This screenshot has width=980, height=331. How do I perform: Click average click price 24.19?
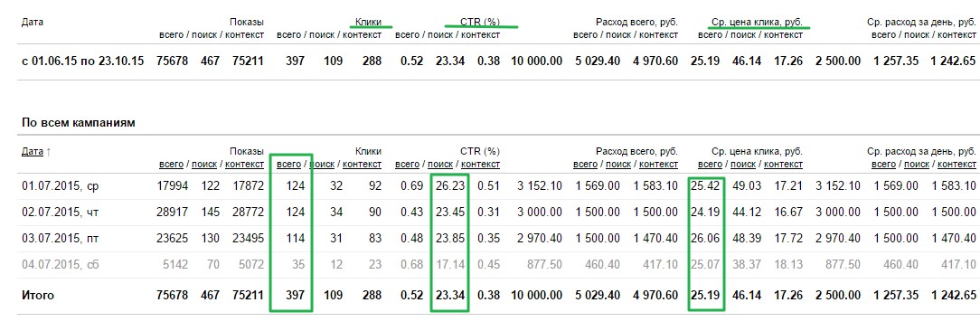706,213
